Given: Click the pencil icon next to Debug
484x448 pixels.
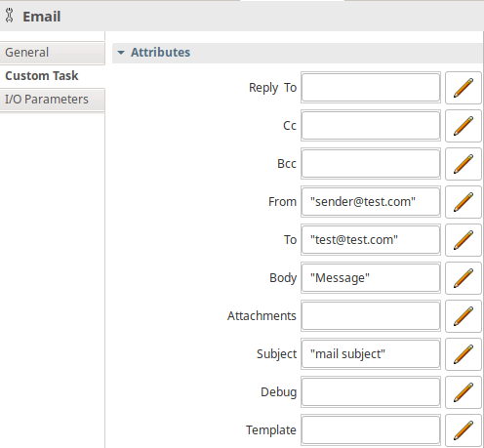Looking at the screenshot, I should [464, 392].
